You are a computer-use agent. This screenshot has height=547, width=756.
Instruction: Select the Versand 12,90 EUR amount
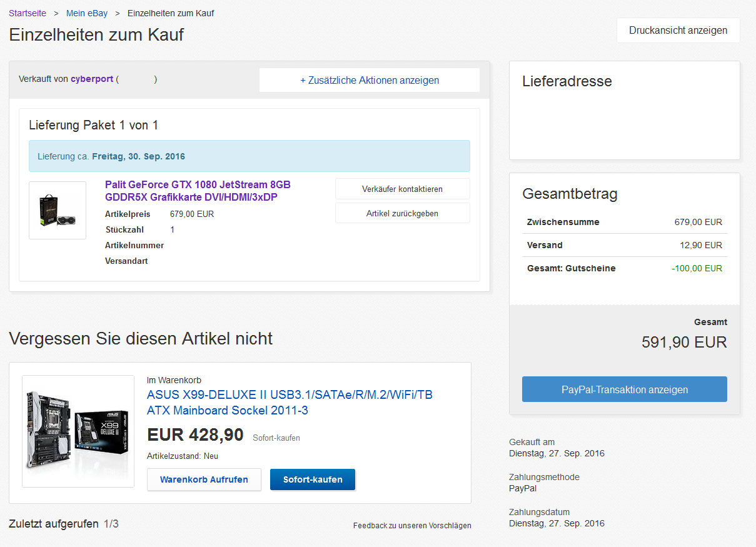coord(701,245)
